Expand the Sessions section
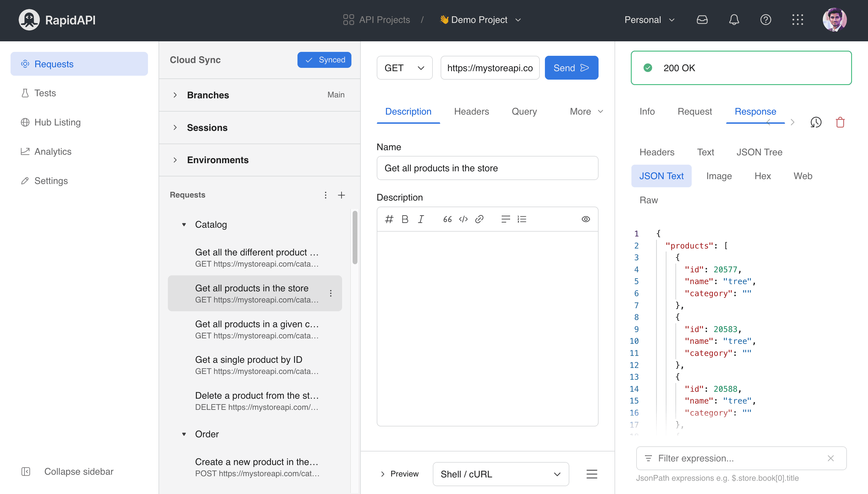 [175, 127]
